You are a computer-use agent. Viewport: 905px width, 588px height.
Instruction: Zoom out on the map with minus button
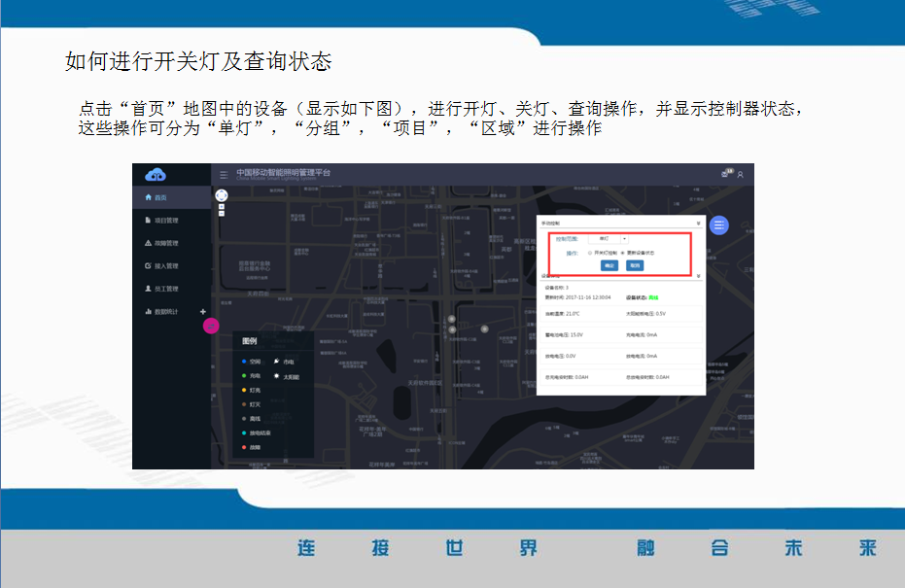[222, 214]
